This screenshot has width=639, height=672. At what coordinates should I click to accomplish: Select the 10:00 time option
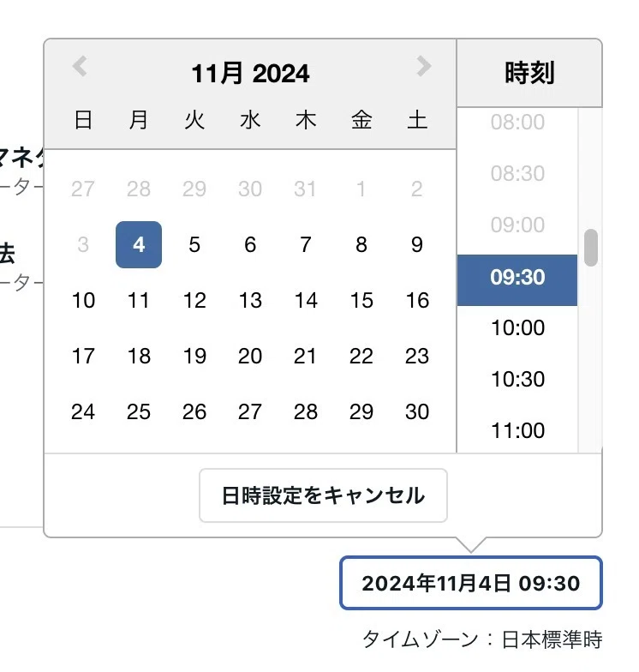point(517,328)
